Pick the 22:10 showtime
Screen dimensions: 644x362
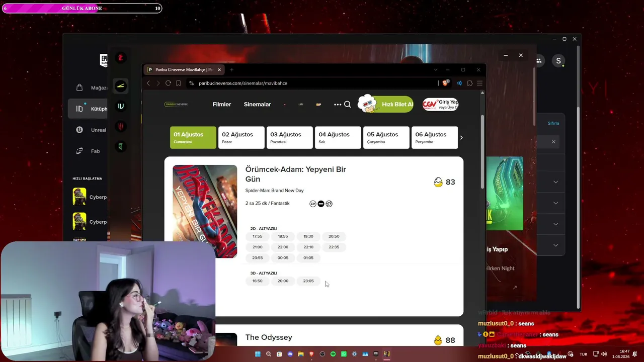(308, 247)
